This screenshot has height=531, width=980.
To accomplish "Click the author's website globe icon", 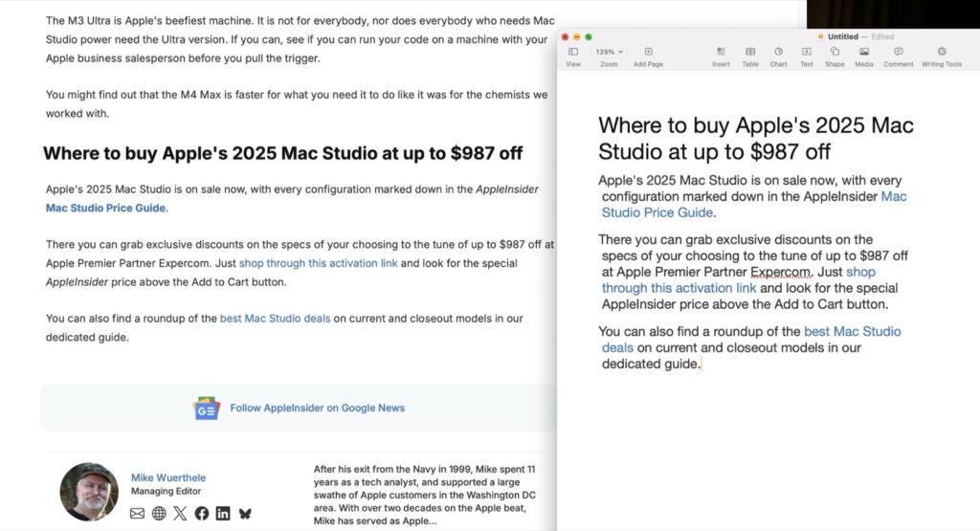I will click(160, 514).
